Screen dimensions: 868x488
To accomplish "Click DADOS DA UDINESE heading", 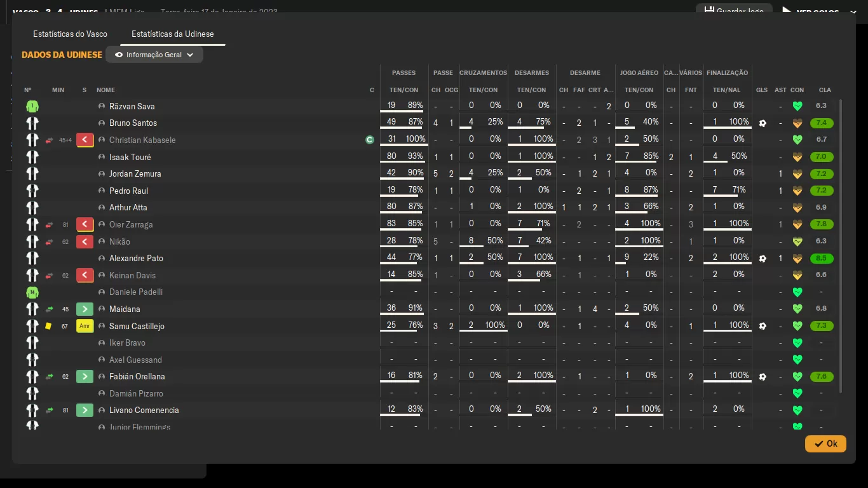I will click(x=62, y=55).
